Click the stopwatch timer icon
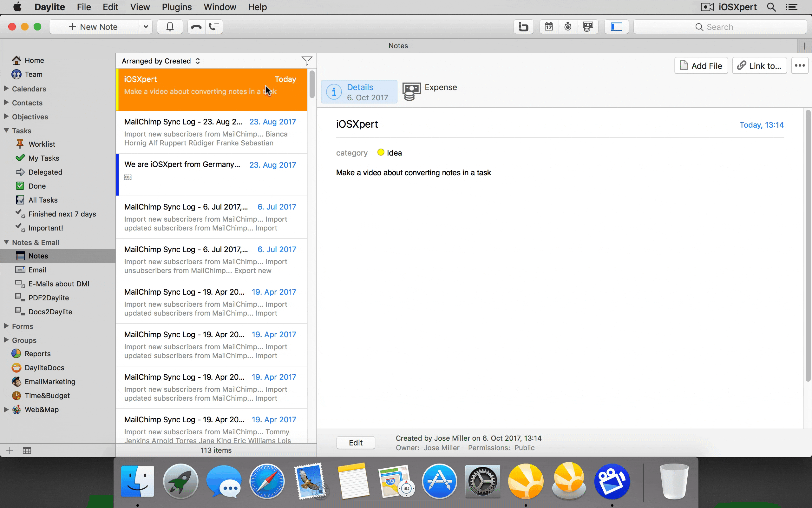 point(568,27)
